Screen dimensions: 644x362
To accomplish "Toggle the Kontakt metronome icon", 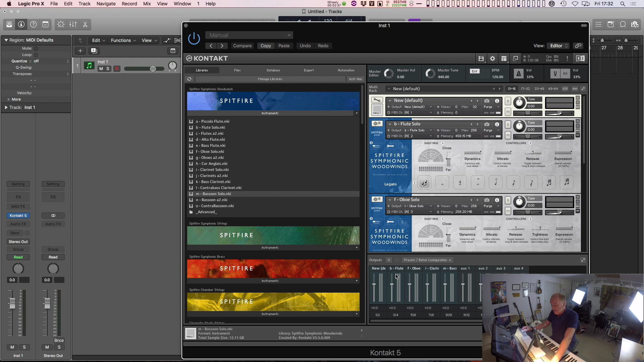I will point(519,74).
